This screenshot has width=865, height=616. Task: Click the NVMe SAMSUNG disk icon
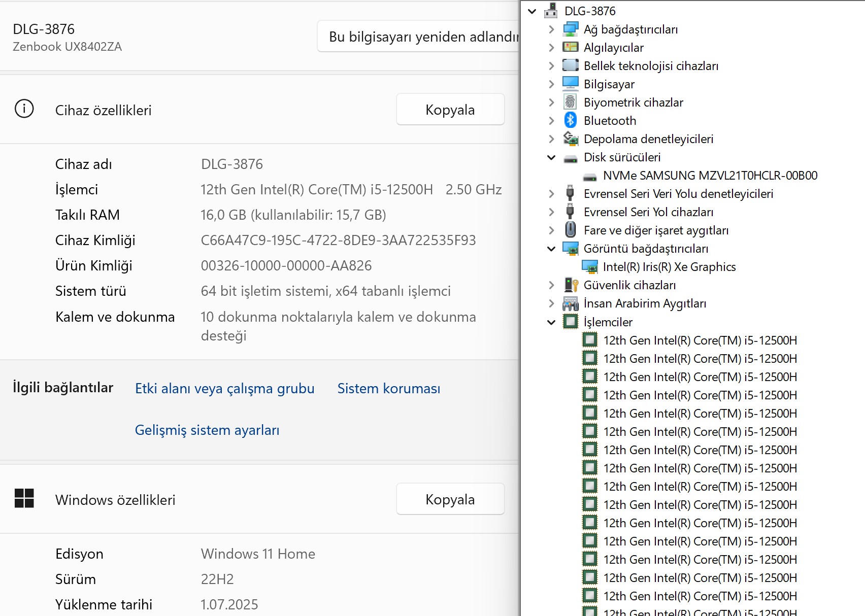[590, 177]
